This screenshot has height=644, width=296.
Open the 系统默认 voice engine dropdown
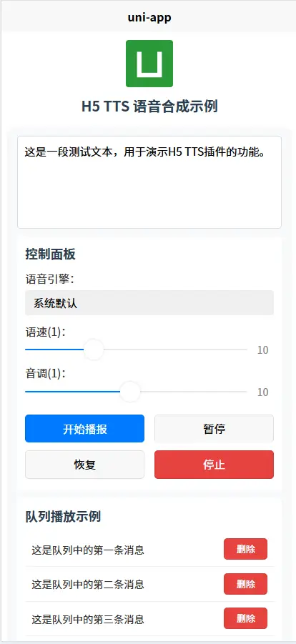(x=149, y=303)
